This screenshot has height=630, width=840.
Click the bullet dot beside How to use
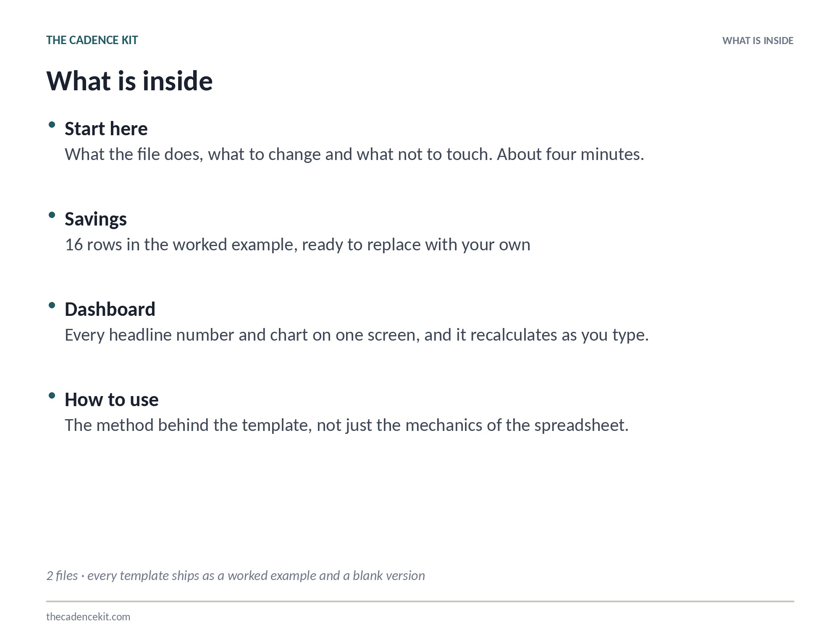click(x=52, y=396)
